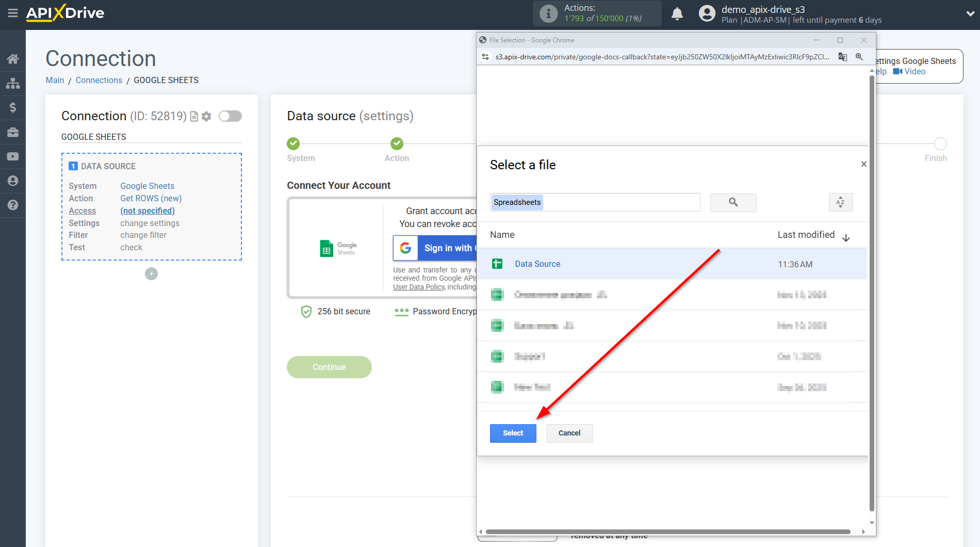
Task: Sort files by Last modified arrow
Action: pos(846,238)
